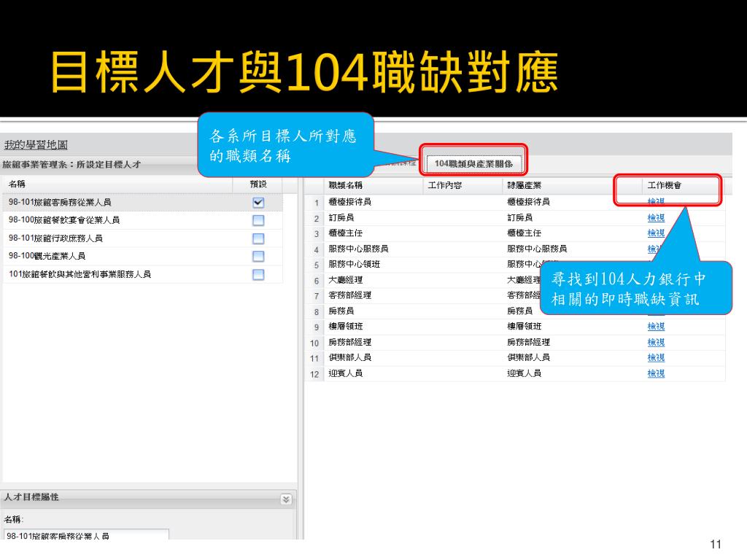Enable the 98-101旅館行政庶務人員 checkbox
The height and width of the screenshot is (560, 747).
(x=258, y=238)
